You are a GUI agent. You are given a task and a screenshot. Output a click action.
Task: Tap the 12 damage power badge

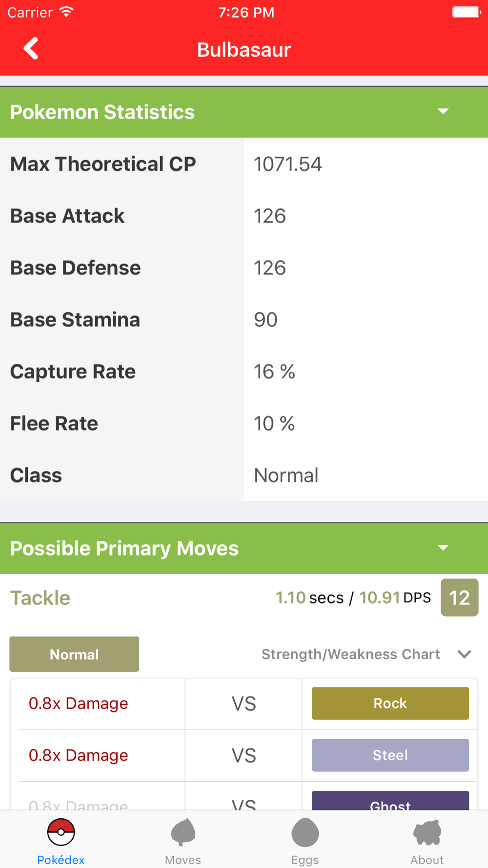459,598
